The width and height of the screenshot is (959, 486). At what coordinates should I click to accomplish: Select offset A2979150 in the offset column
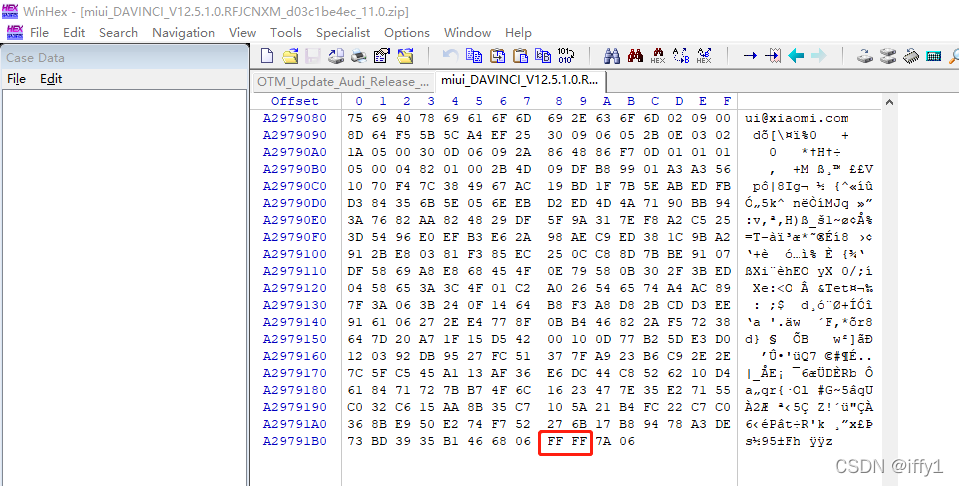pos(295,339)
